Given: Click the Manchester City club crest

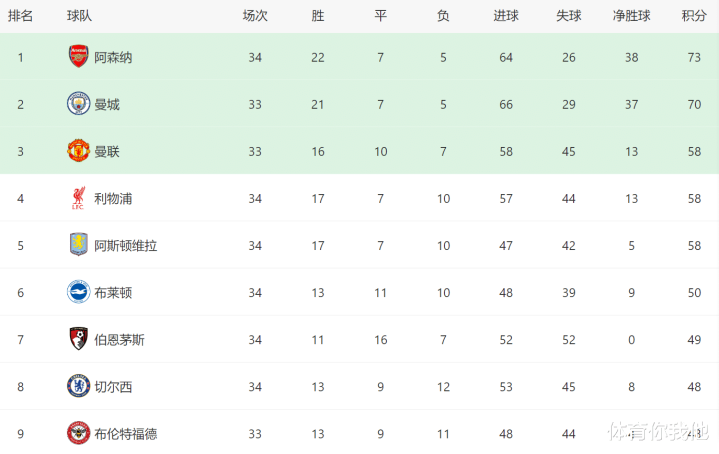Looking at the screenshot, I should click(x=78, y=104).
